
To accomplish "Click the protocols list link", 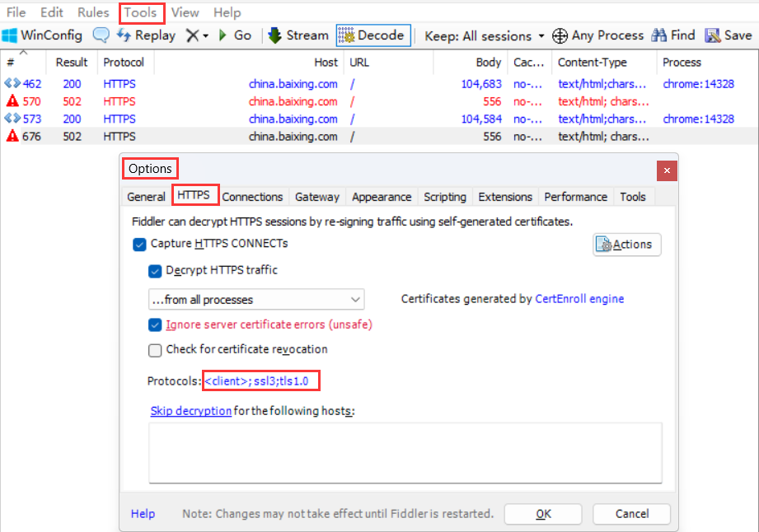I will click(260, 381).
